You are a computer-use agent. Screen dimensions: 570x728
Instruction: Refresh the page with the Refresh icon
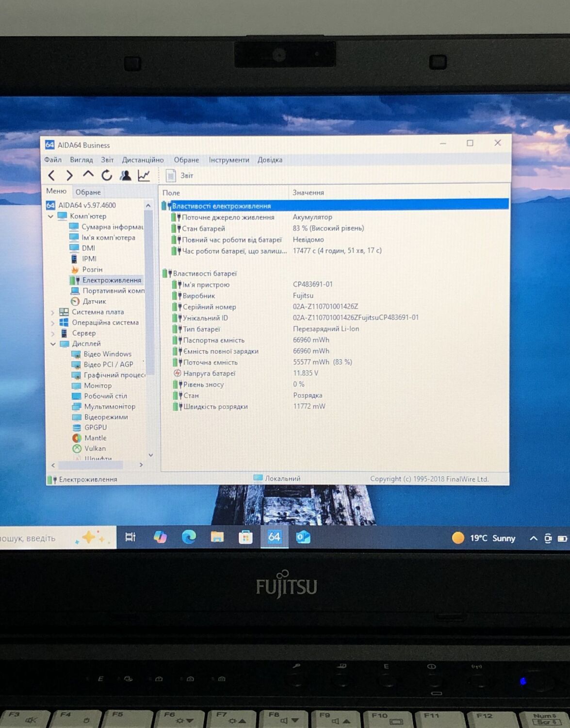coord(107,175)
